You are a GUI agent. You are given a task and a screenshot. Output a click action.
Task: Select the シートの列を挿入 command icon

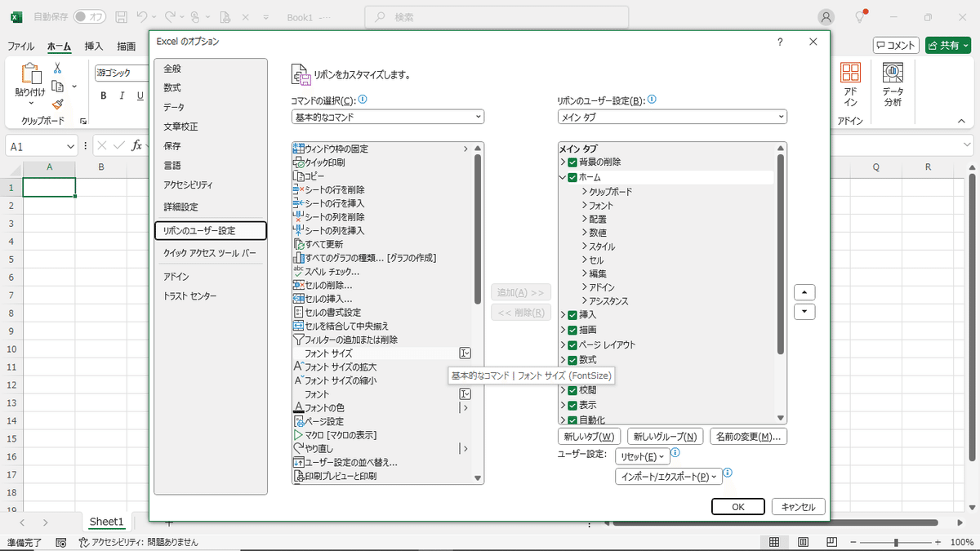(x=298, y=230)
